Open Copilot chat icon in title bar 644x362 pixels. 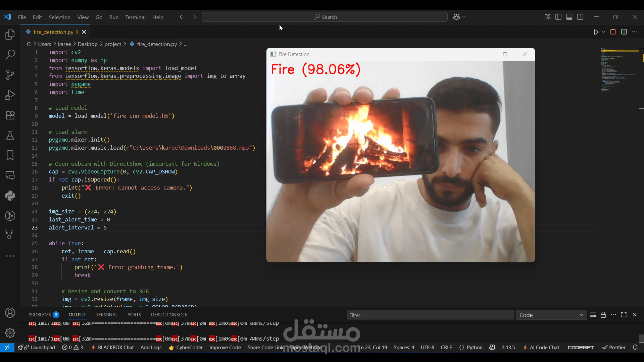click(x=456, y=17)
